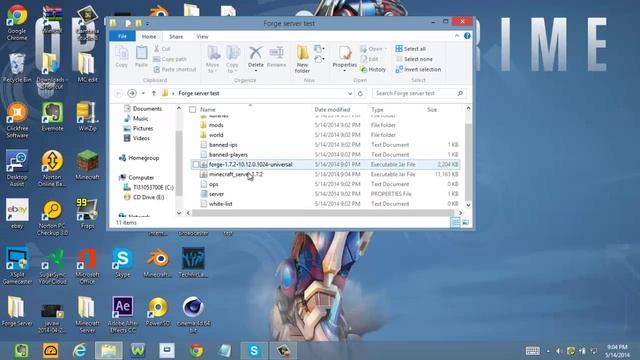
Task: Collapse the ribbon with the chevron
Action: 457,36
